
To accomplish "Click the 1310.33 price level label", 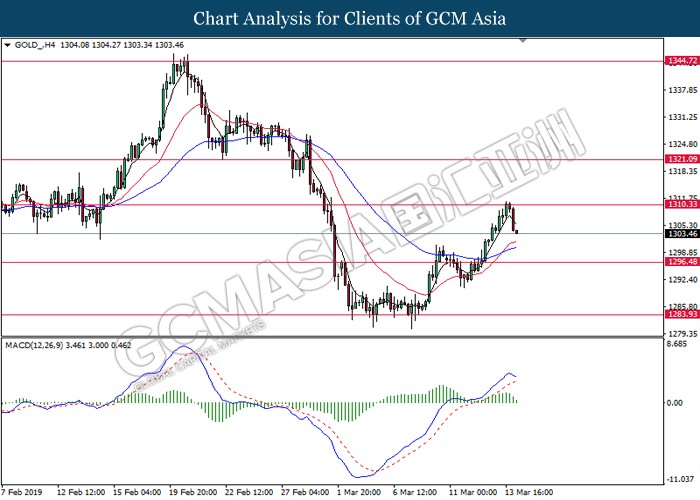I will [682, 204].
